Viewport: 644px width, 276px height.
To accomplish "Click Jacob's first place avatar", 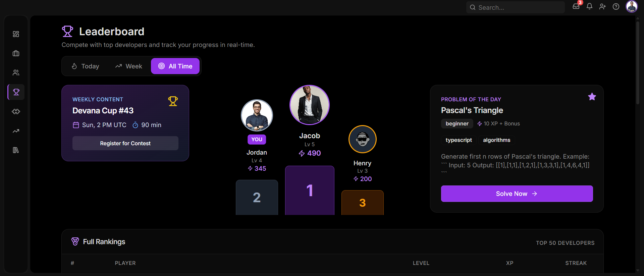I will pyautogui.click(x=310, y=105).
